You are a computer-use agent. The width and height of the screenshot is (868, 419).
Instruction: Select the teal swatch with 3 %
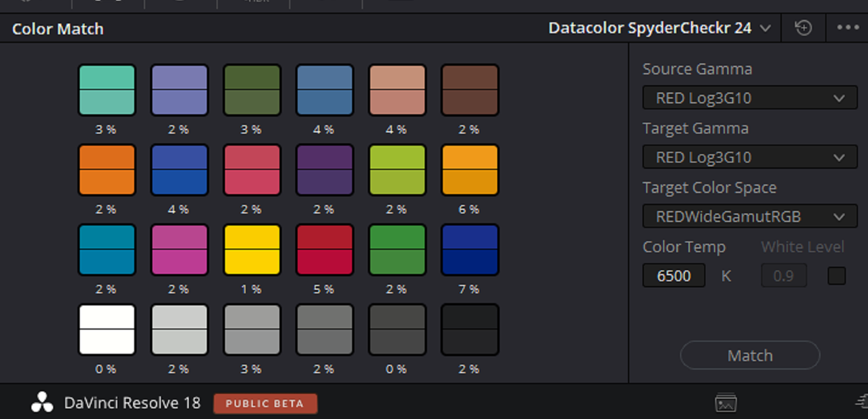(x=106, y=90)
